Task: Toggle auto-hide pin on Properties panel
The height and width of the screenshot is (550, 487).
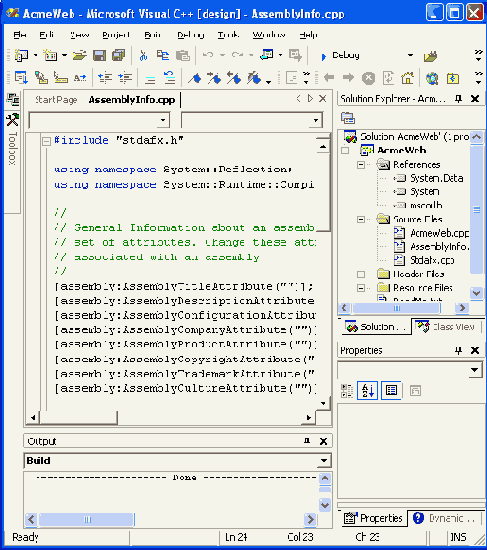Action: (x=458, y=350)
